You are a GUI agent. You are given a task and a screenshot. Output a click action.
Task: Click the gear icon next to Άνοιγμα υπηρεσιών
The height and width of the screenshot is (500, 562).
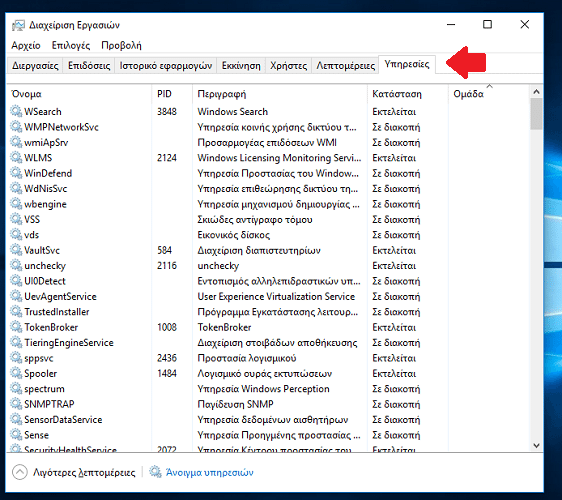(x=155, y=472)
